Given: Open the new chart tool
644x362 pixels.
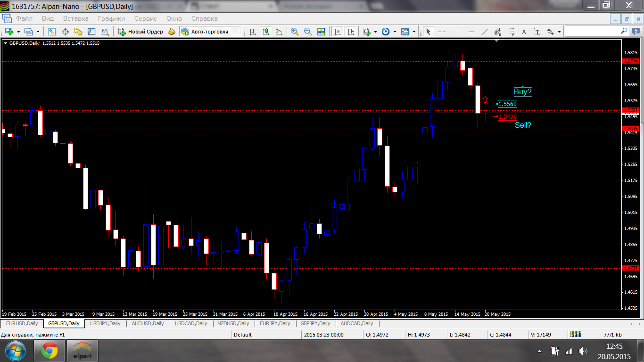Looking at the screenshot, I should point(9,32).
